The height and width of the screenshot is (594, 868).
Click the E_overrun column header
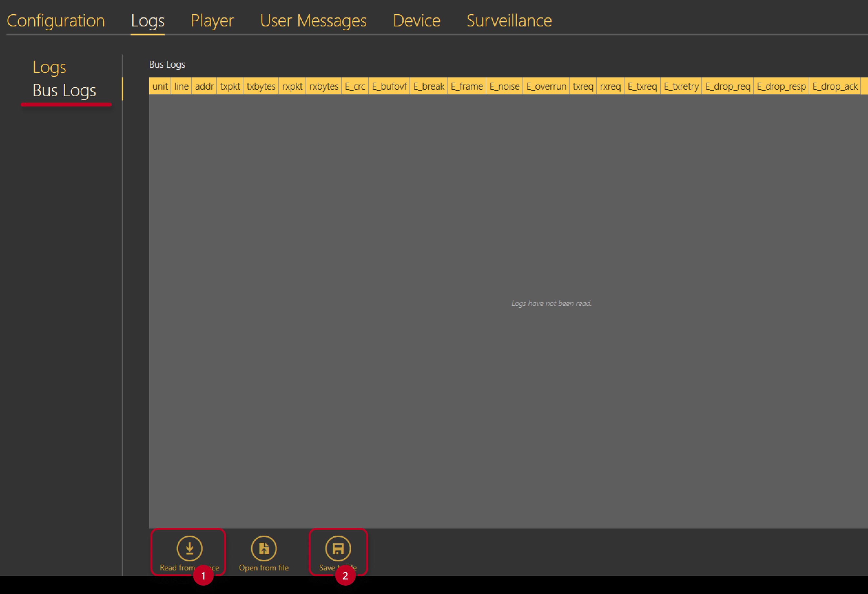546,86
